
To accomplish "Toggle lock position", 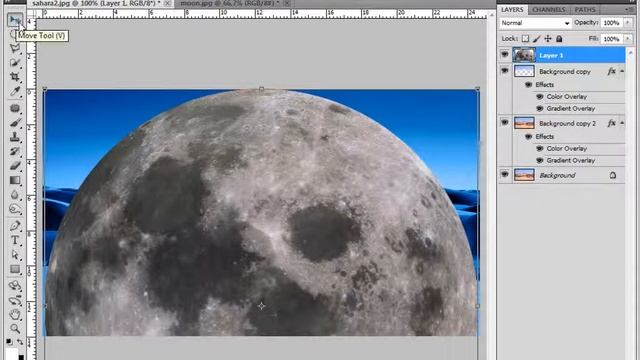I will pyautogui.click(x=548, y=39).
